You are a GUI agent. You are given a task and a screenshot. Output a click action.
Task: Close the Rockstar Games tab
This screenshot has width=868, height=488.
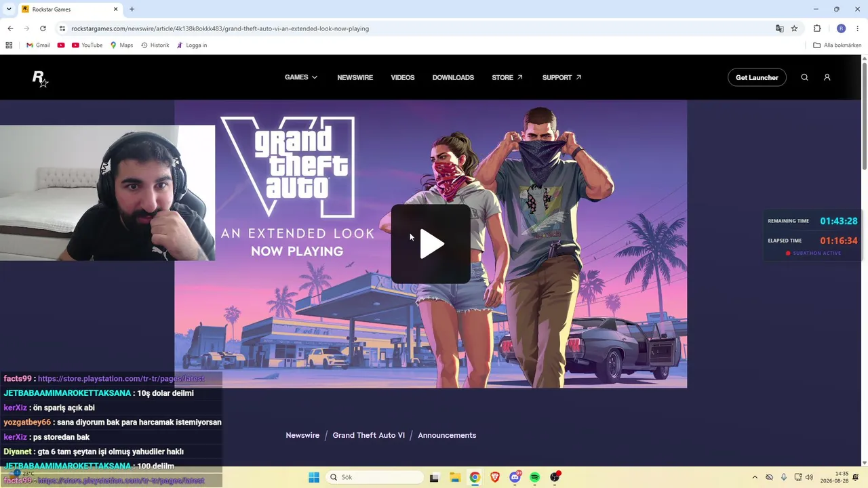point(116,9)
